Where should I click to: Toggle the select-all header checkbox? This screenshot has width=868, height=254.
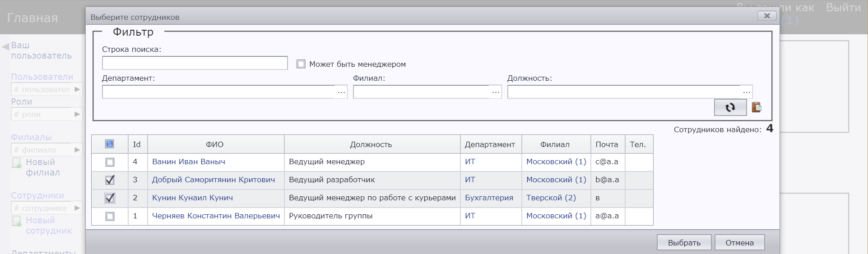109,144
